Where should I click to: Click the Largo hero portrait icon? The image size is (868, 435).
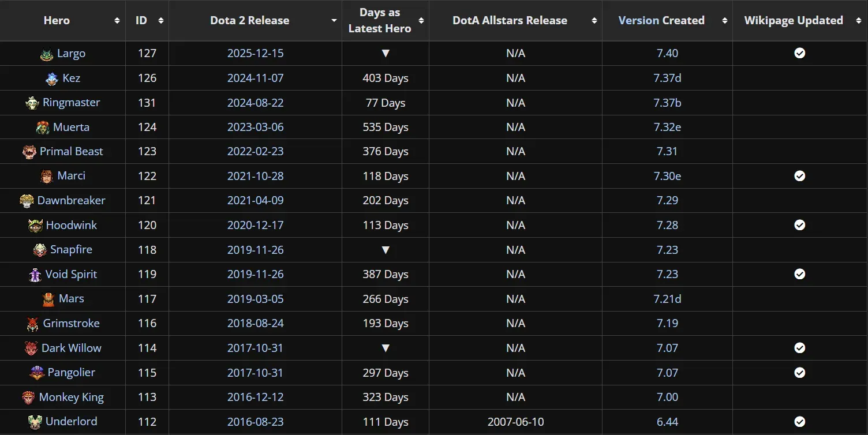click(47, 54)
